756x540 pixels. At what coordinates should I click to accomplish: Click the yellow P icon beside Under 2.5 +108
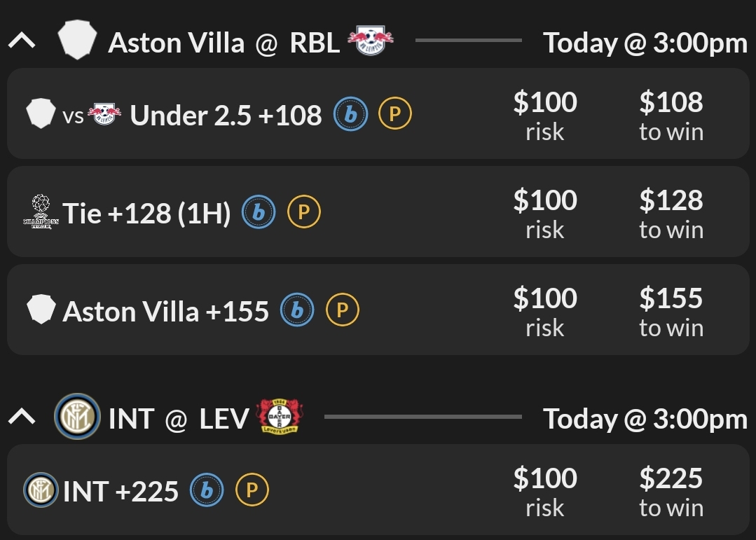(x=395, y=114)
